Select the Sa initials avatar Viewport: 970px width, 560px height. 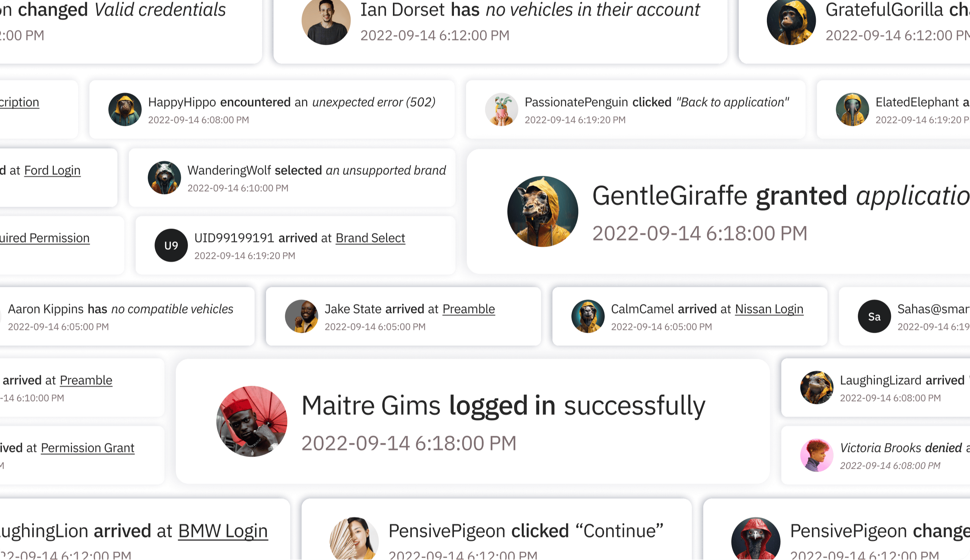click(875, 316)
